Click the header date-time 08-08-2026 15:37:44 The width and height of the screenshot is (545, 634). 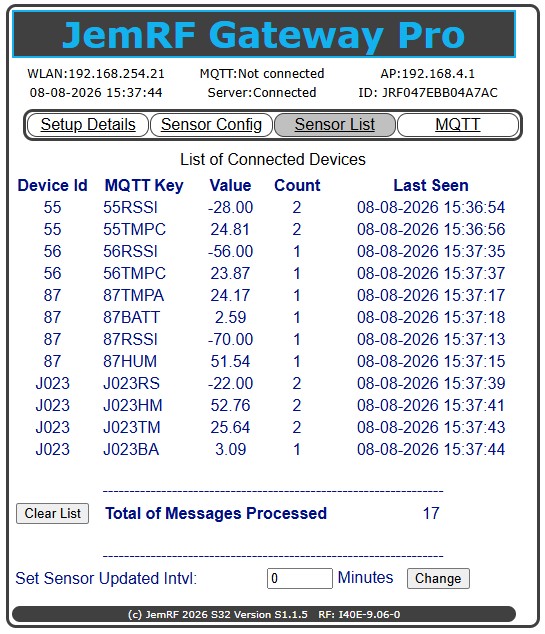click(x=96, y=93)
